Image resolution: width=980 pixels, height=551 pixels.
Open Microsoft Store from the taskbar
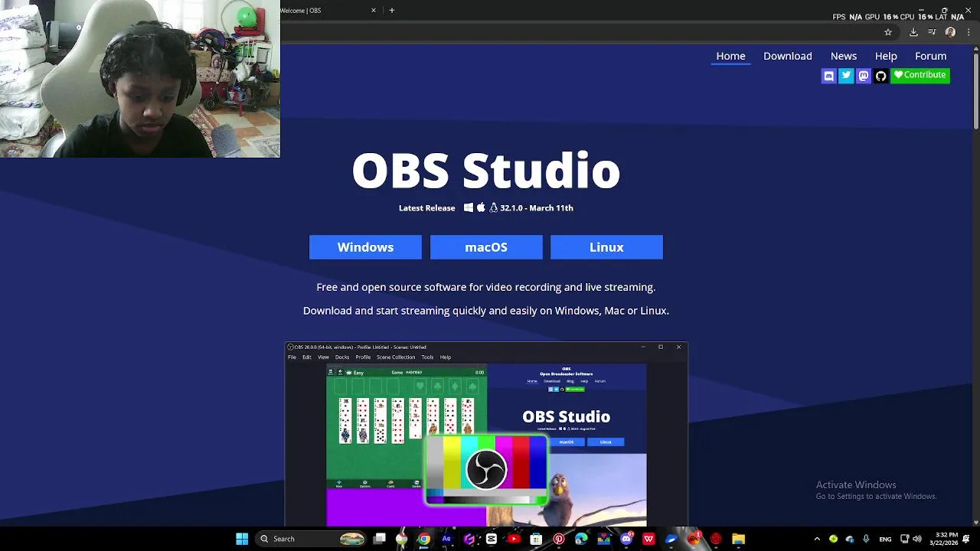(536, 539)
